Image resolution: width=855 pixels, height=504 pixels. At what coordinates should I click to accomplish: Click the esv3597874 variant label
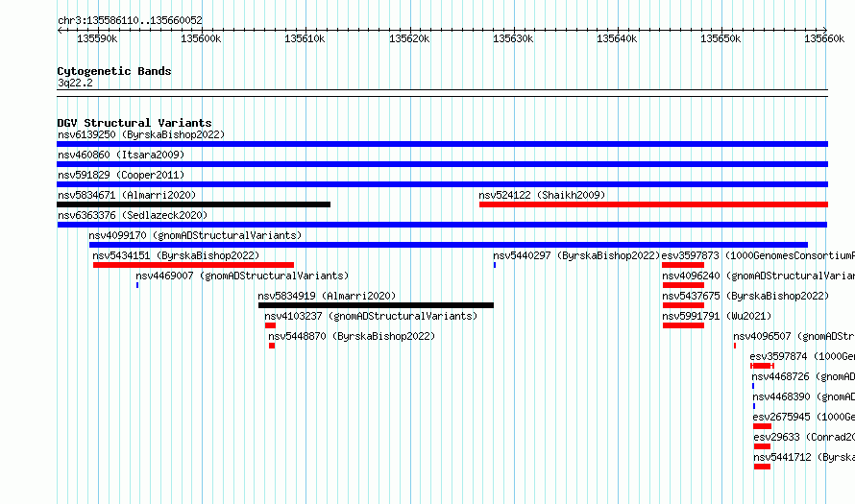point(802,356)
